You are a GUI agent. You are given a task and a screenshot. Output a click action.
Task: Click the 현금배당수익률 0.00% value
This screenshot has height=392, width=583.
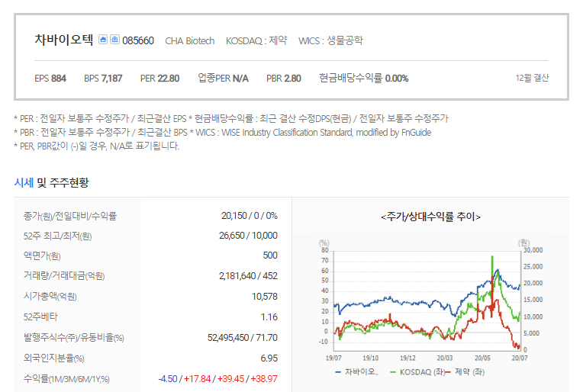pyautogui.click(x=364, y=79)
